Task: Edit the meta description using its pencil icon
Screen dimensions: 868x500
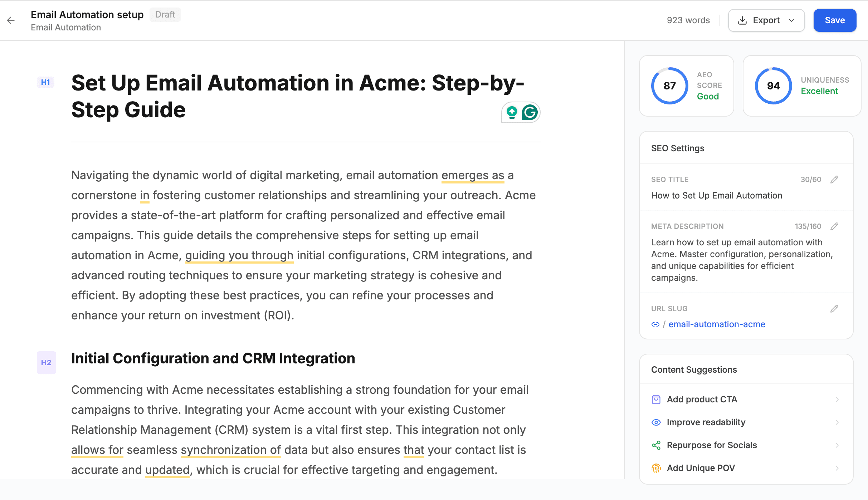Action: (835, 226)
